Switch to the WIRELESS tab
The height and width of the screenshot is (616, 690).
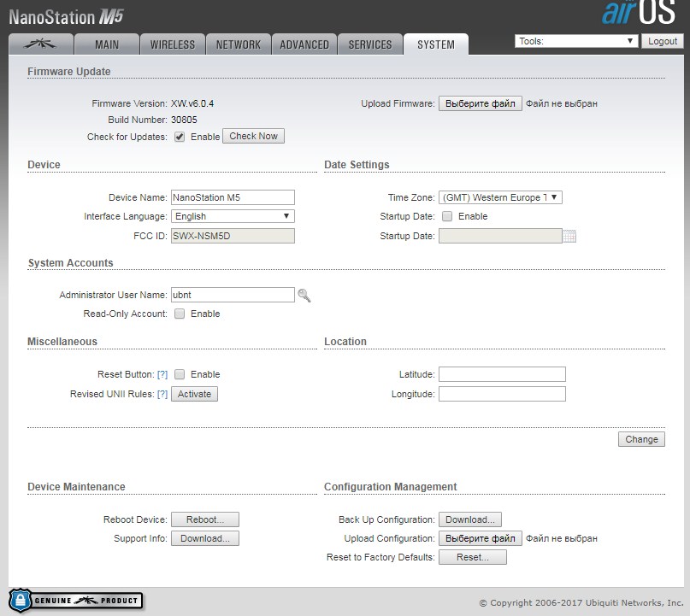173,44
